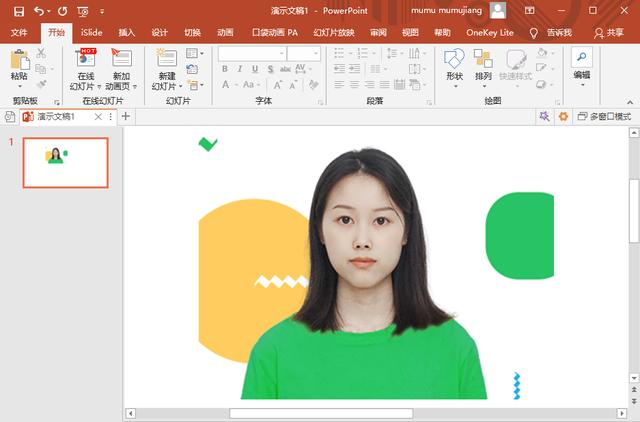The height and width of the screenshot is (422, 640).
Task: Toggle text Shadow S button
Action: click(270, 69)
